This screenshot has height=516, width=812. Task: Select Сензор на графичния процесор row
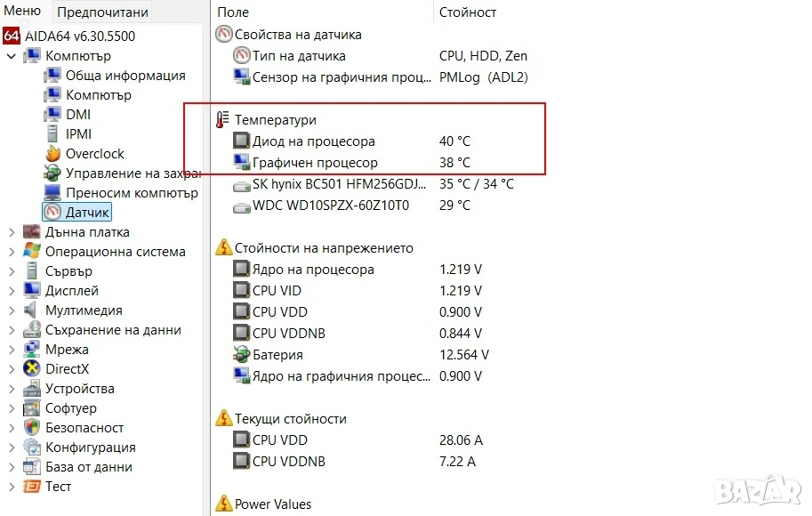[x=380, y=77]
